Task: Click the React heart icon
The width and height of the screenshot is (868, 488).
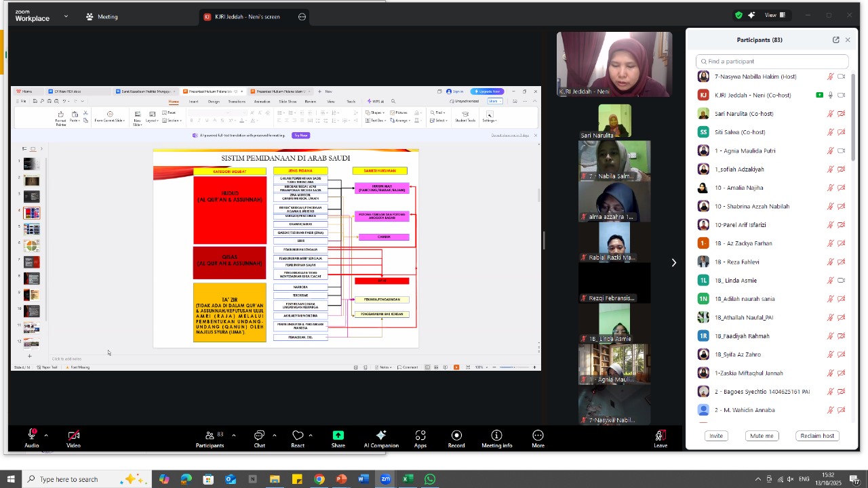Action: (298, 436)
